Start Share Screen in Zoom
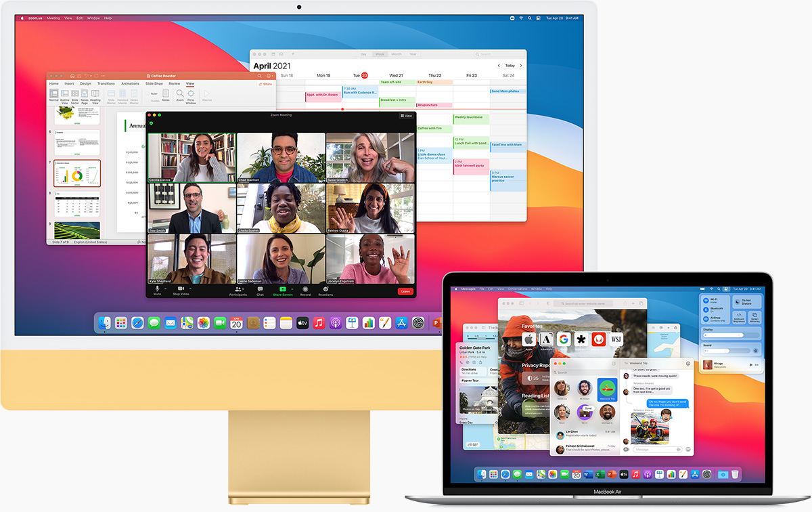812x512 pixels. [283, 289]
